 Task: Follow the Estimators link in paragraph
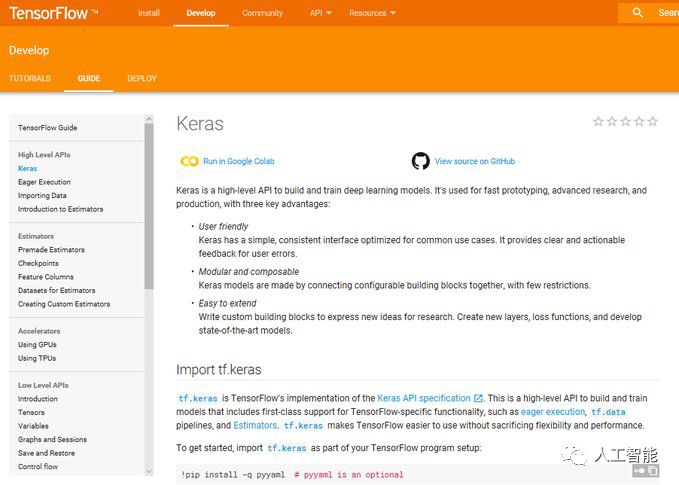point(255,425)
